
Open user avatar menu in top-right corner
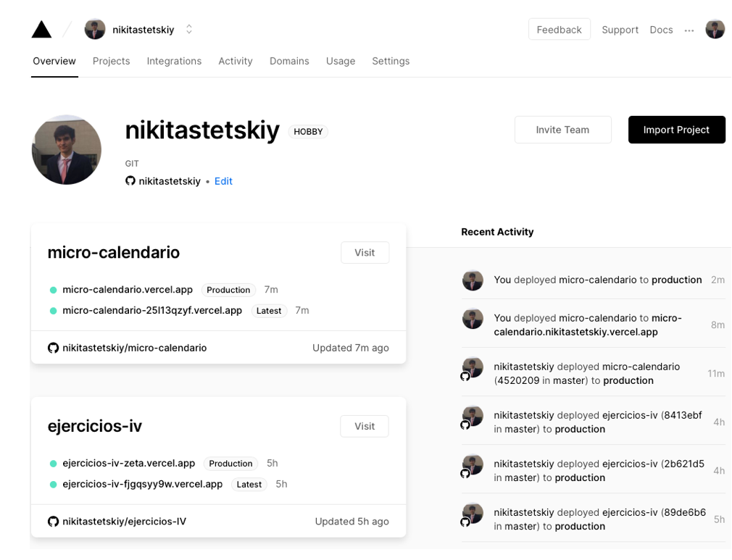click(715, 30)
